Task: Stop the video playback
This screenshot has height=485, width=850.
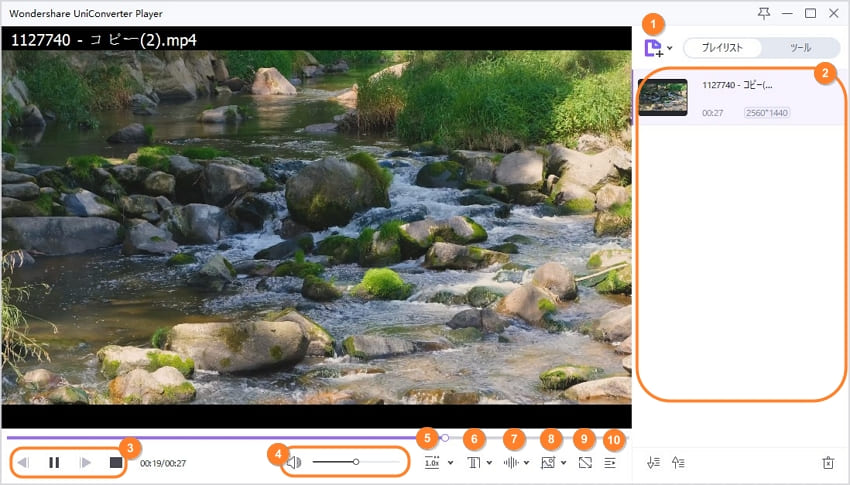Action: (115, 463)
